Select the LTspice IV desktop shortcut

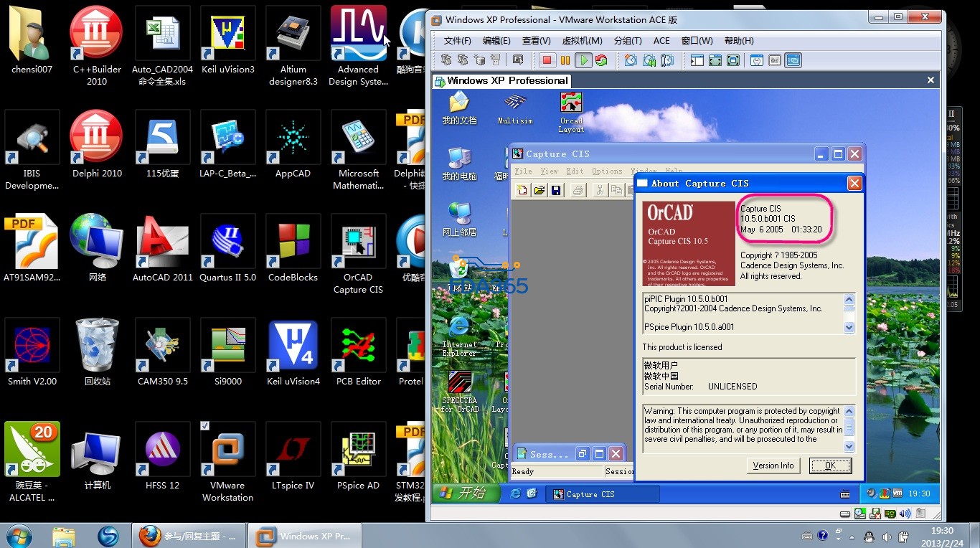[x=293, y=457]
